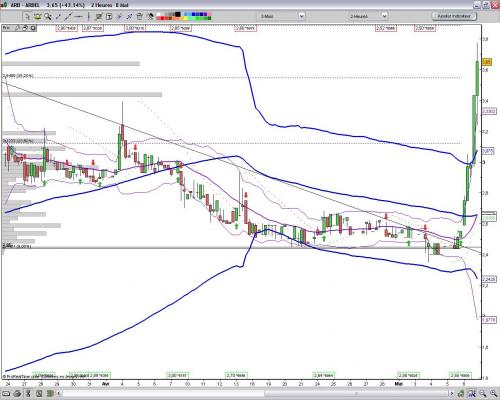Screen dimensions: 500x400
Task: Select the horizontal line tool
Action: pyautogui.click(x=78, y=16)
